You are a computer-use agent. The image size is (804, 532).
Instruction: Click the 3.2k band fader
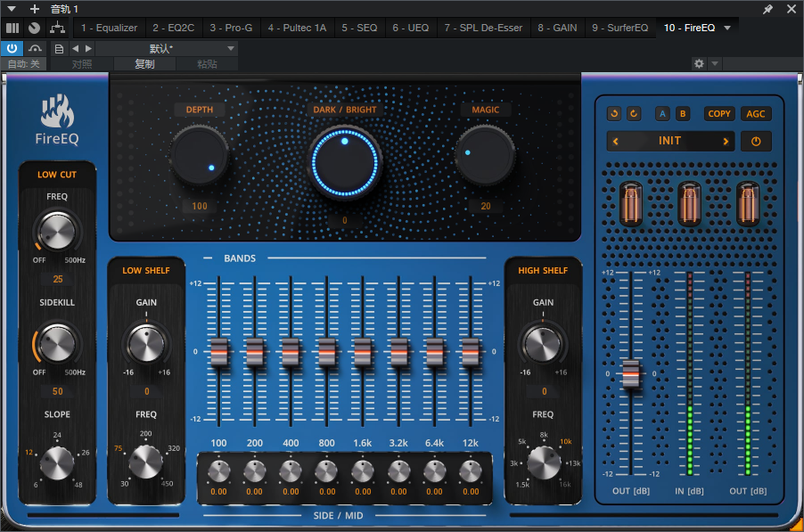pyautogui.click(x=398, y=352)
